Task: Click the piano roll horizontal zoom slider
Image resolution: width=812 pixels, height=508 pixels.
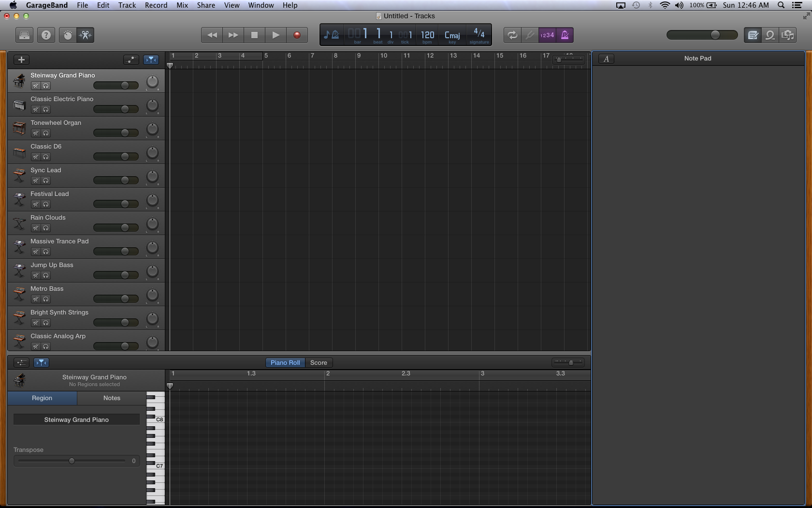Action: tap(568, 362)
